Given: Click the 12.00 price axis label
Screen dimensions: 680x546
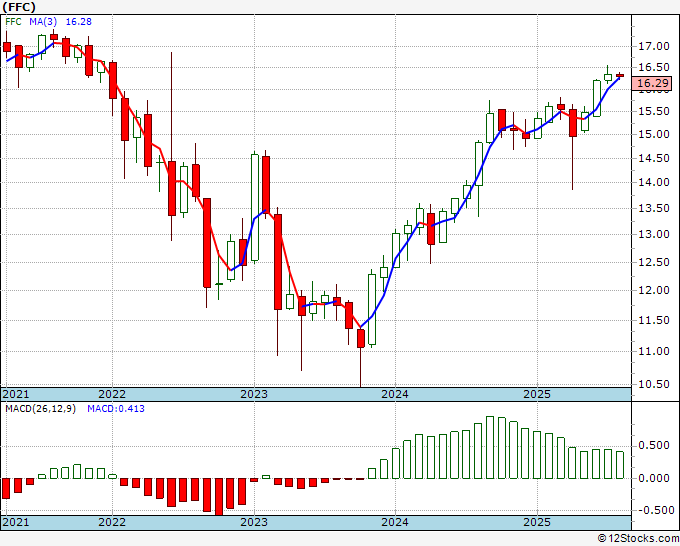Looking at the screenshot, I should click(654, 290).
